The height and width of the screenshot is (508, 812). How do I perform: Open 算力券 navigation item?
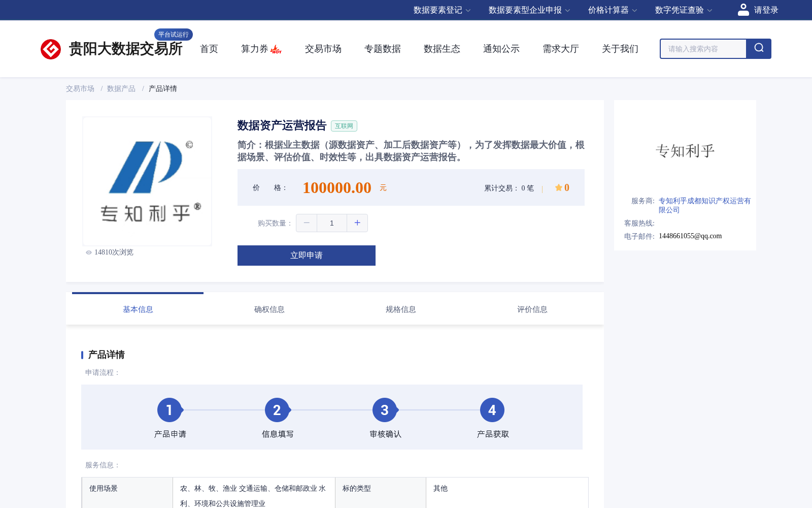[255, 49]
